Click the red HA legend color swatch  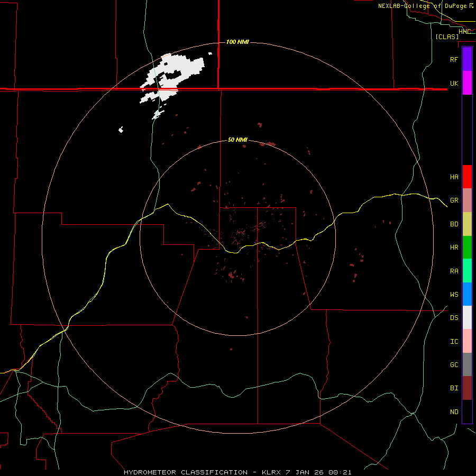click(x=467, y=177)
